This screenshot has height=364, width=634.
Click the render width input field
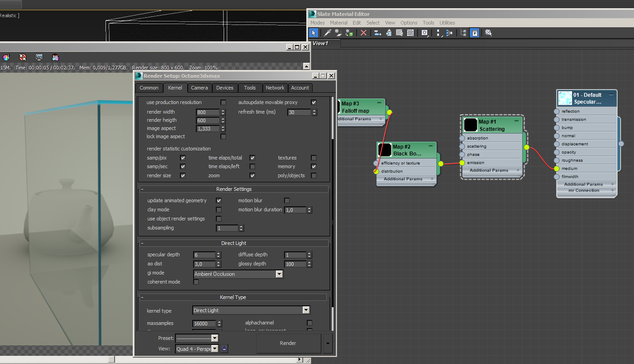pos(208,112)
